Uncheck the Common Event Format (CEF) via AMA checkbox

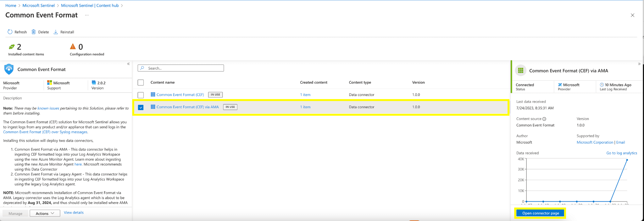coord(141,107)
